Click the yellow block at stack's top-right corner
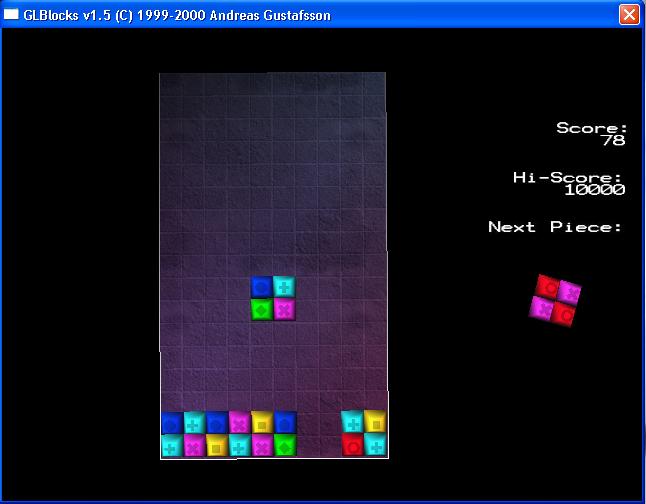646x504 pixels. point(375,422)
